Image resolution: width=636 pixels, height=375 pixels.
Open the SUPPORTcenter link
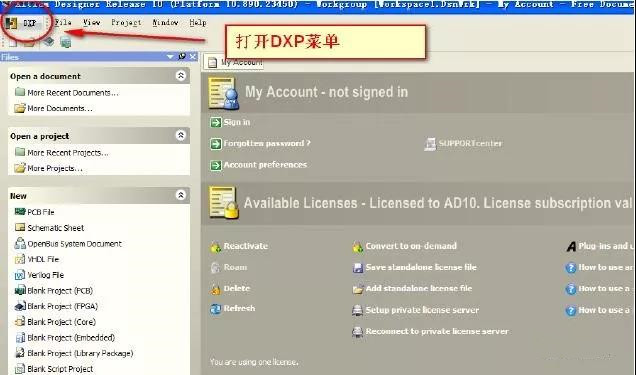pos(470,143)
